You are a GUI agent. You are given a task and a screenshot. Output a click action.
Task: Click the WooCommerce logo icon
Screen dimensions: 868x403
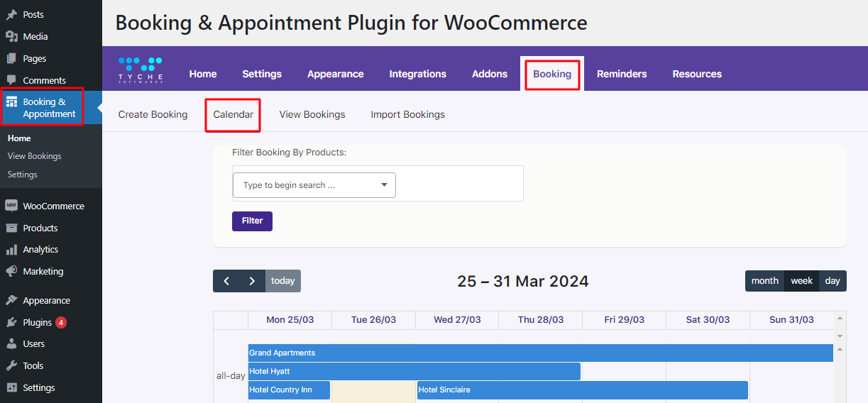(11, 206)
